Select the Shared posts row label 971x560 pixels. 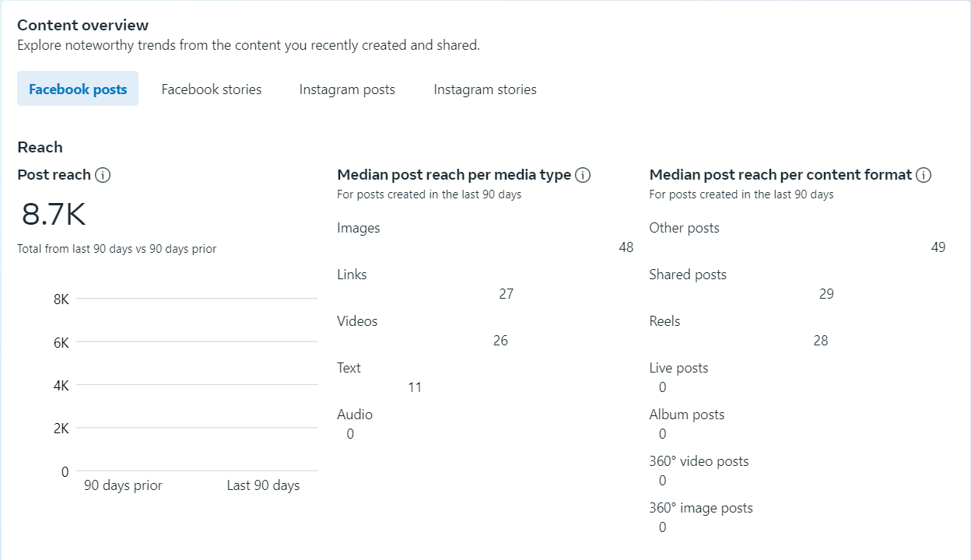point(688,275)
